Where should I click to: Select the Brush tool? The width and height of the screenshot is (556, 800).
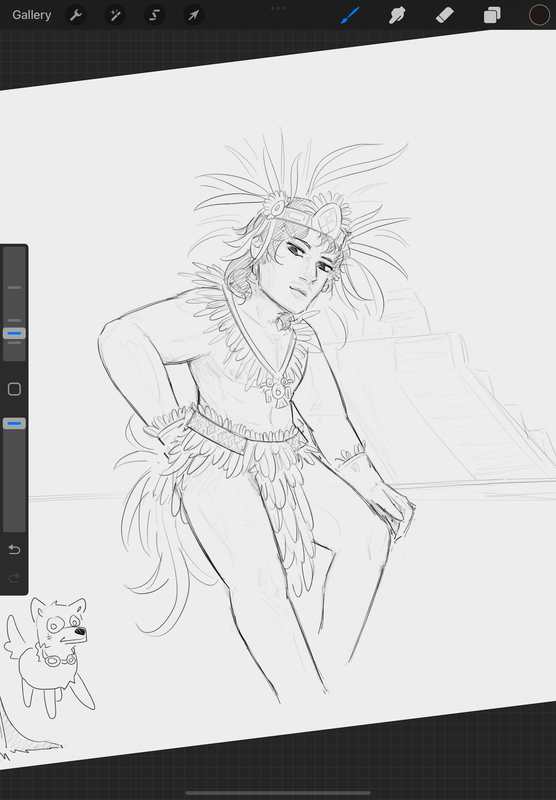350,15
